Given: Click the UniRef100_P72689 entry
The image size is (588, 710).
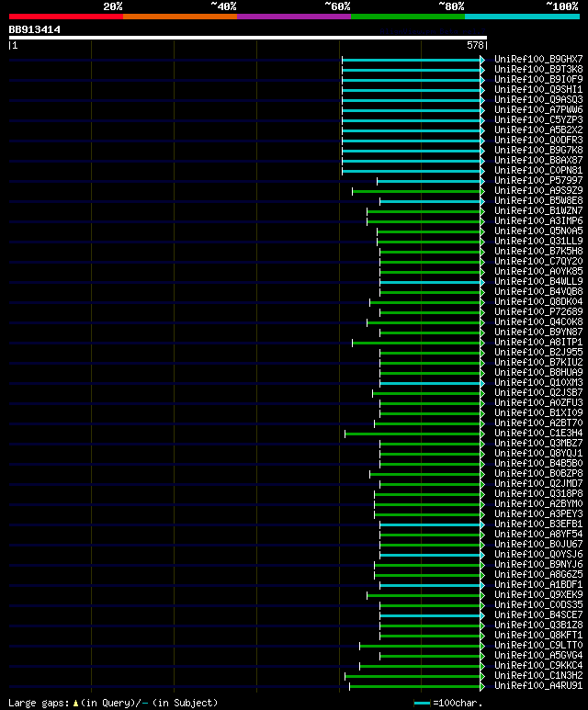Looking at the screenshot, I should tap(538, 312).
